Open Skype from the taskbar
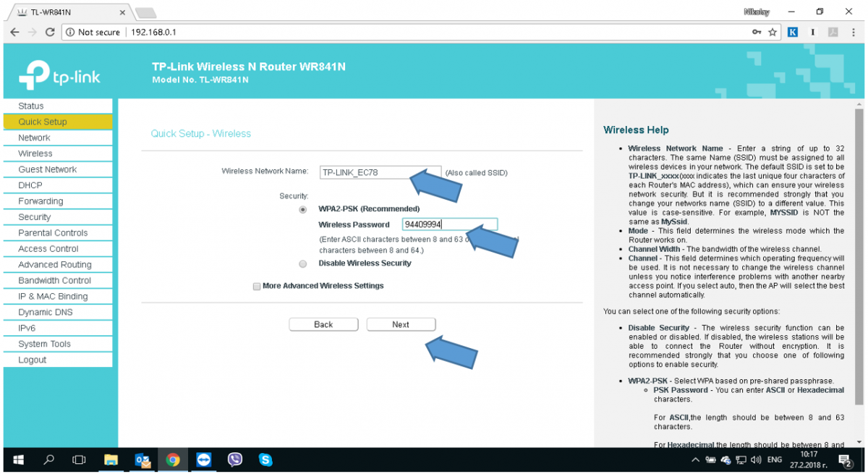The image size is (868, 474). (x=266, y=460)
